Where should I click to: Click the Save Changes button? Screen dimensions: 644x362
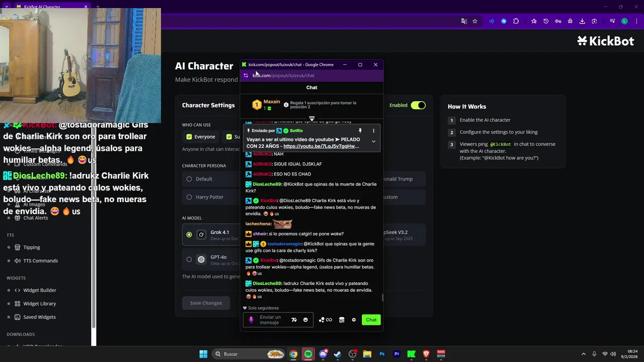[206, 303]
